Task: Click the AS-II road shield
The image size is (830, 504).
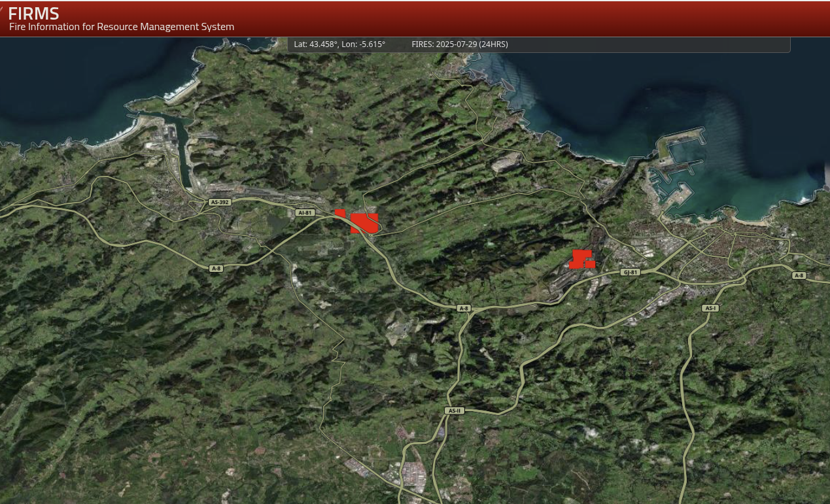Action: point(454,411)
